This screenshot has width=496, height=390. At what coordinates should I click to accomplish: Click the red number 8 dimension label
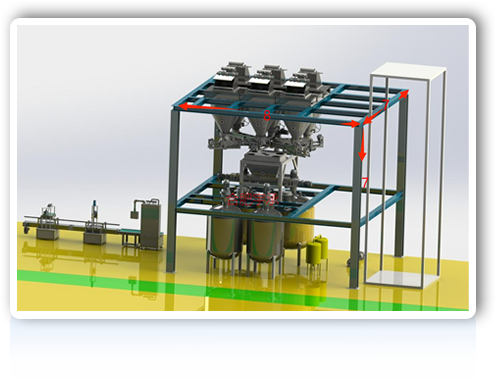pyautogui.click(x=267, y=116)
